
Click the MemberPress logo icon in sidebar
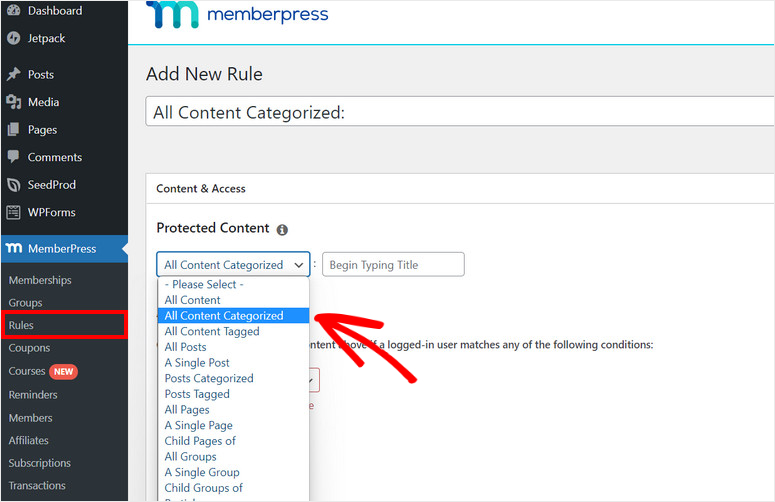coord(14,248)
